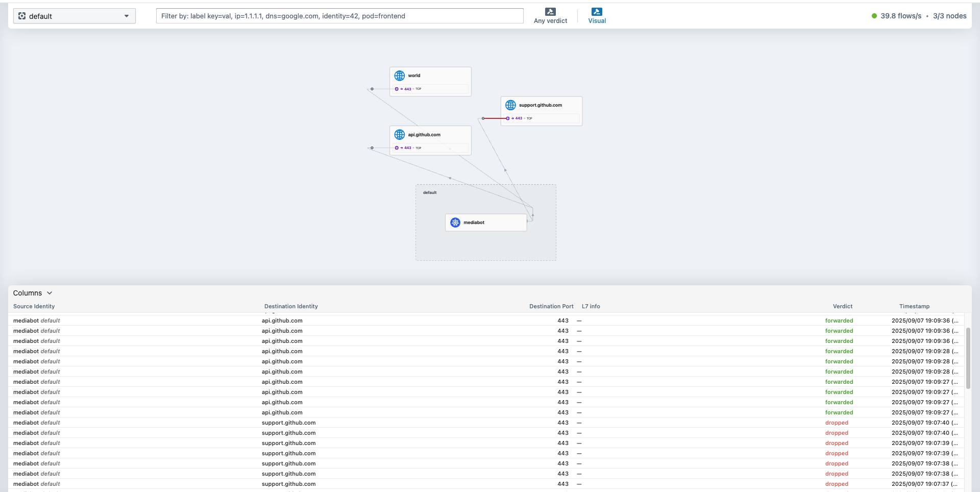Click the Destination Port column header
This screenshot has width=980, height=492.
[551, 306]
